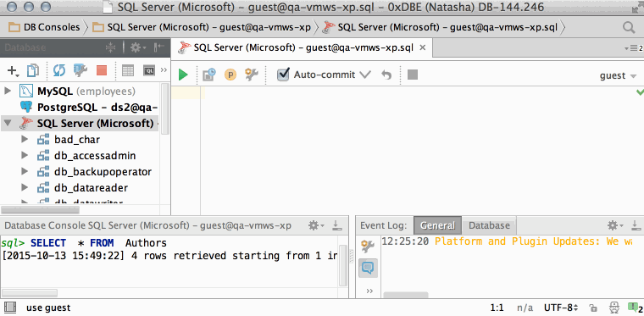Viewport: 644px width, 316px height.
Task: Click the SELECT * FROM Authors output line
Action: pos(85,242)
